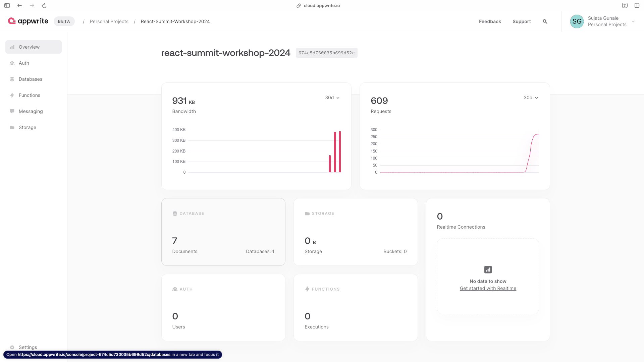Expand the Requests 30d range dropdown
Viewport: 644px width, 362px height.
click(531, 98)
